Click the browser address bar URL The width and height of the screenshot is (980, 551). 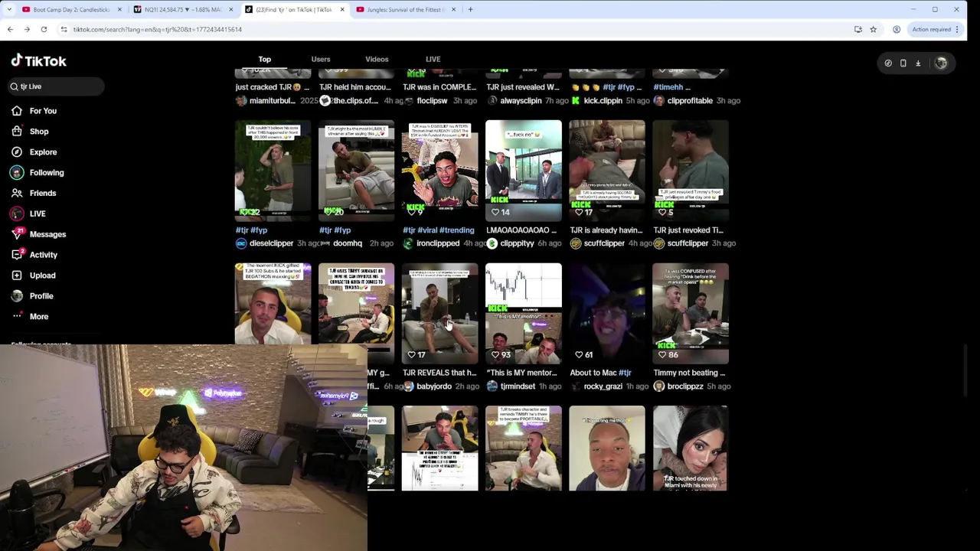(x=158, y=29)
